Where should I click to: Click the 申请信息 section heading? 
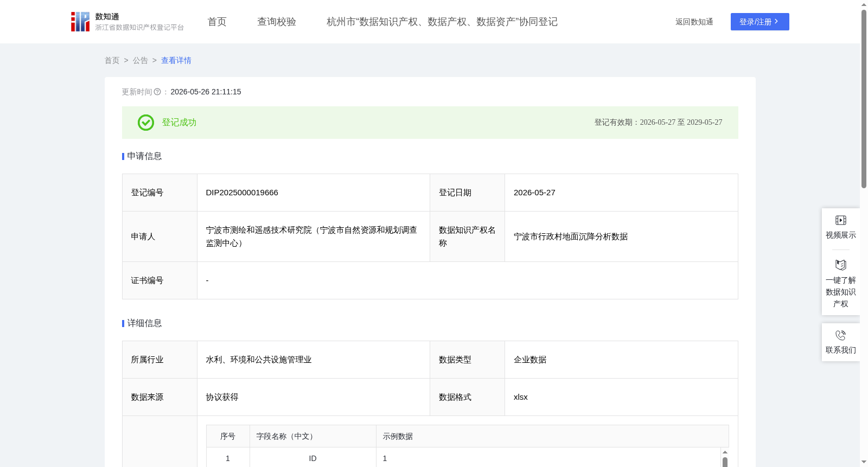coord(144,156)
